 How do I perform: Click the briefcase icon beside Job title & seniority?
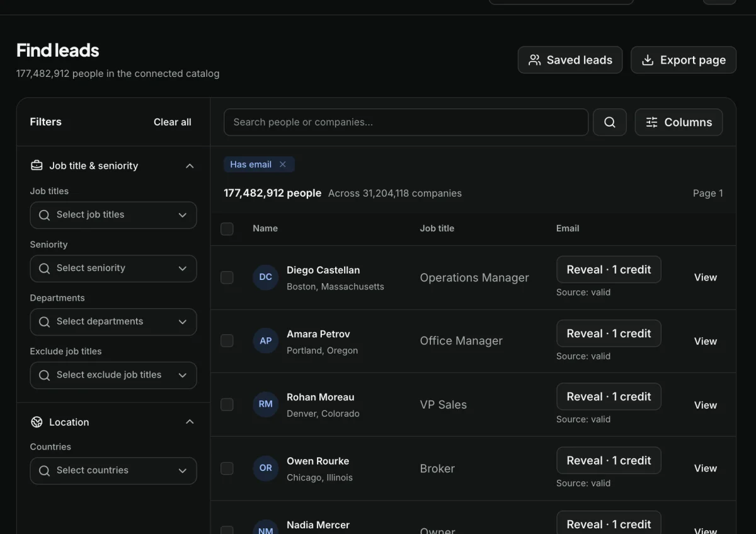37,165
